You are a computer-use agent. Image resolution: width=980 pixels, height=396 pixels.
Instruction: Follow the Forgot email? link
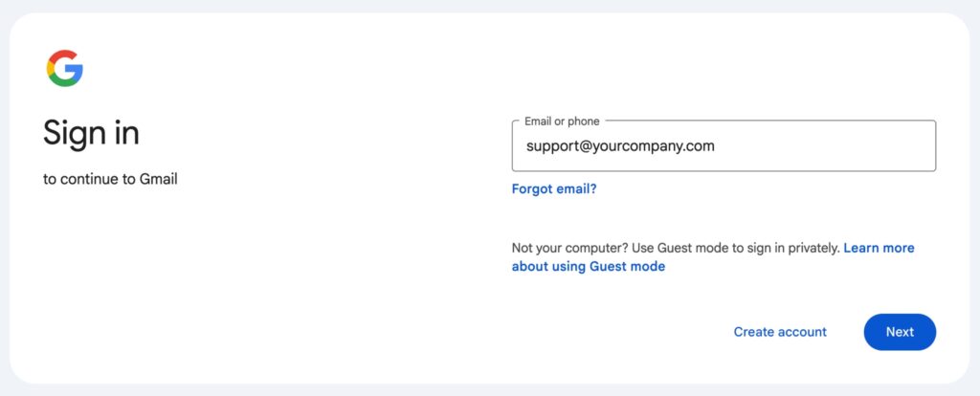(554, 189)
